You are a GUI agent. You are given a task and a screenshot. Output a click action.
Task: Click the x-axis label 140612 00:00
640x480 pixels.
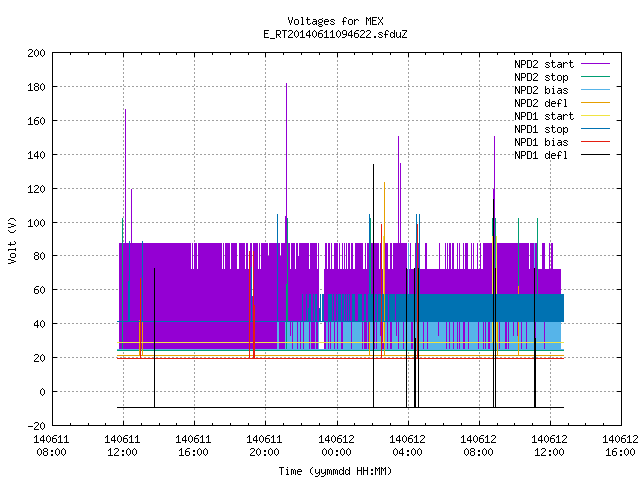coord(336,446)
